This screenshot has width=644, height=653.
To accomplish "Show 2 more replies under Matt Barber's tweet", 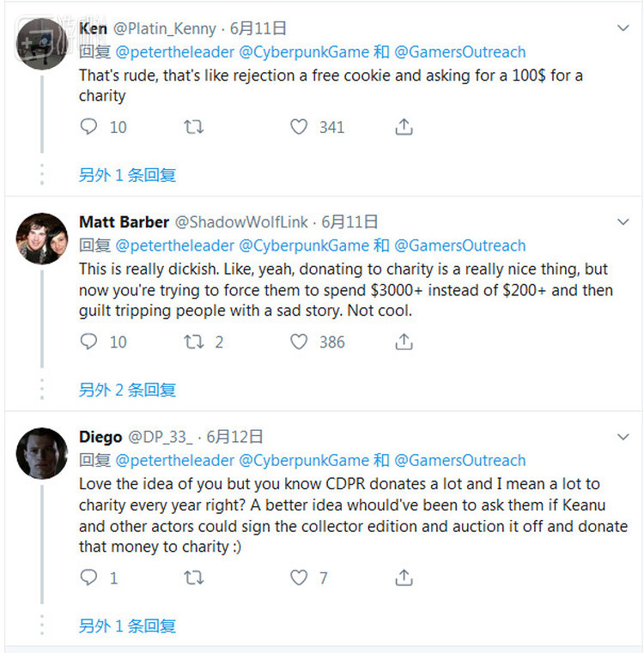I will (x=127, y=390).
